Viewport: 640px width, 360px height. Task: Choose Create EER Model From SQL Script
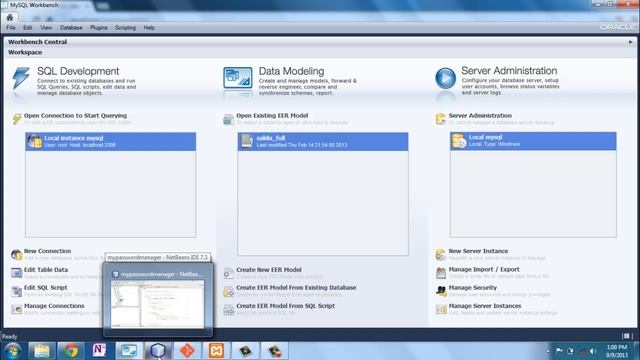pyautogui.click(x=286, y=306)
